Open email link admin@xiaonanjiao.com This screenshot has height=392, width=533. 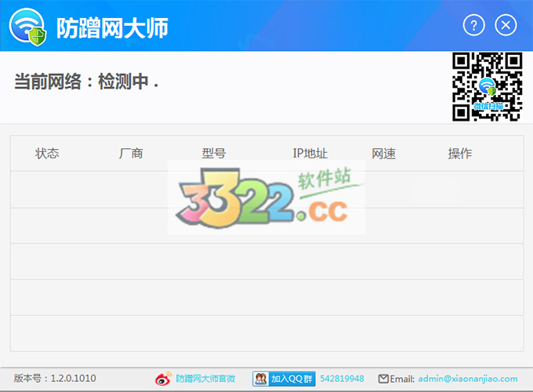(468, 379)
